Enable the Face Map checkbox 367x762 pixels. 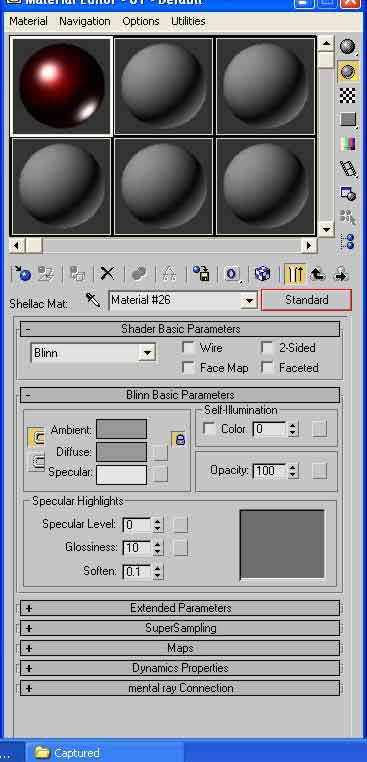coord(188,368)
